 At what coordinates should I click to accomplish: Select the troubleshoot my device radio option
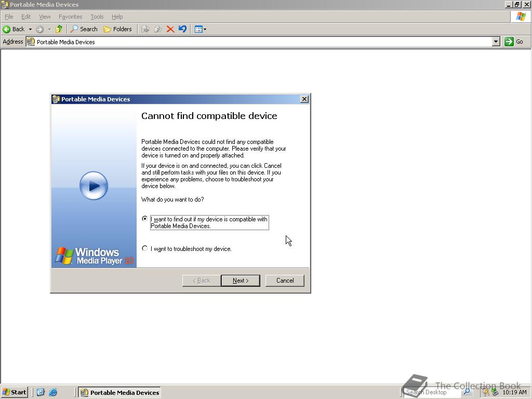tap(145, 248)
